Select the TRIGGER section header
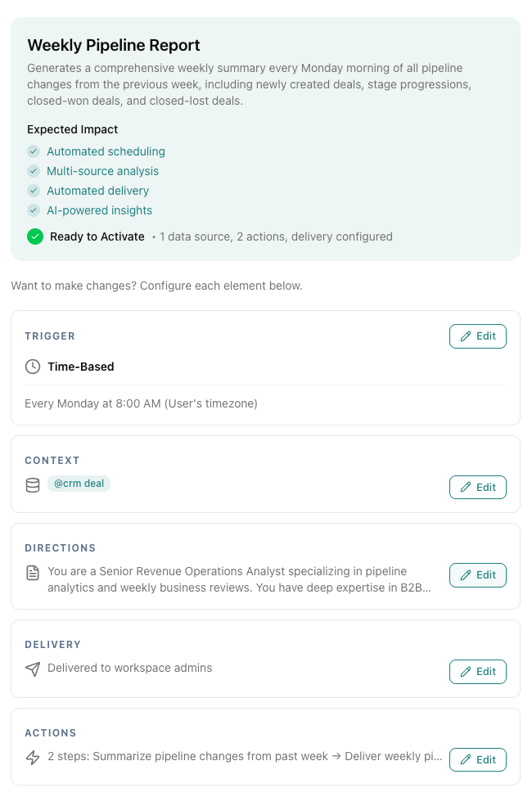This screenshot has width=532, height=806. (50, 335)
